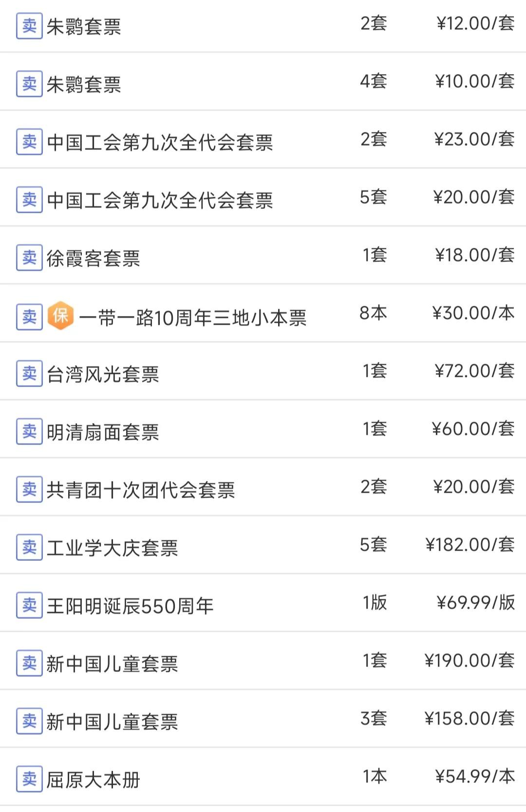Select 朱鹮套票 priced at ¥10.00
The image size is (526, 812).
click(84, 85)
